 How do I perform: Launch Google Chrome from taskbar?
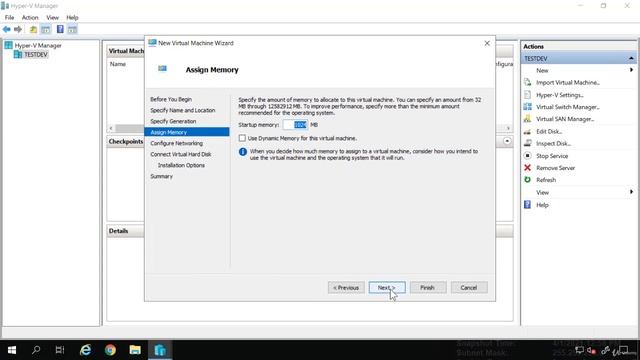point(110,350)
